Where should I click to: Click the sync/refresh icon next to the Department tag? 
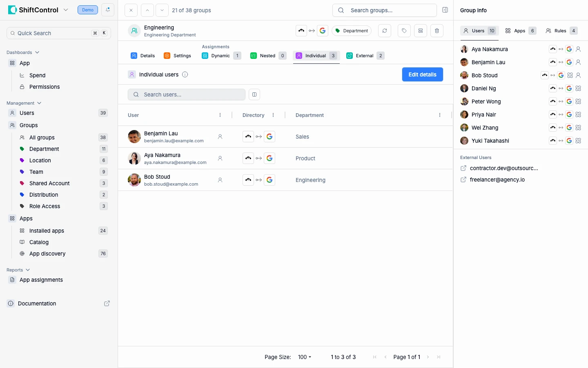click(384, 31)
